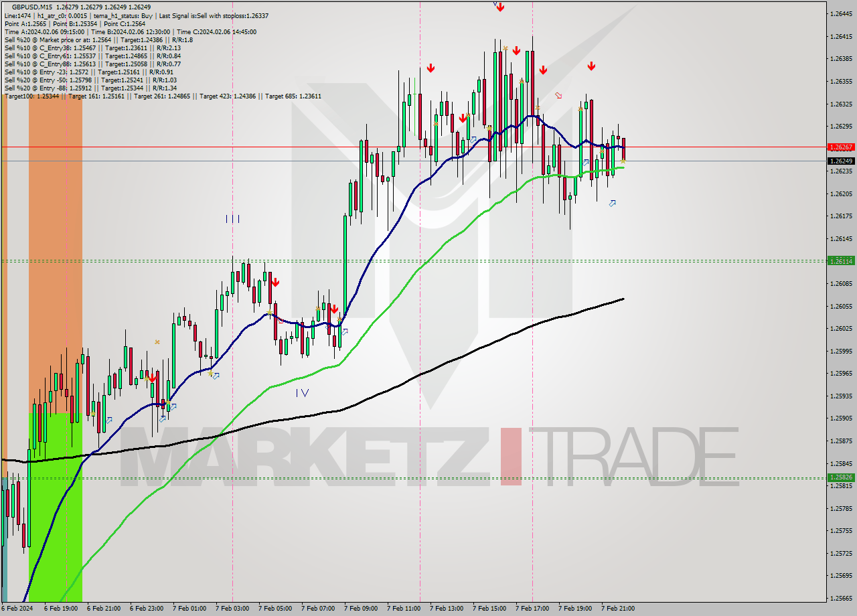Click the 1.25755 price scale label
Image resolution: width=857 pixels, height=616 pixels.
pyautogui.click(x=841, y=530)
